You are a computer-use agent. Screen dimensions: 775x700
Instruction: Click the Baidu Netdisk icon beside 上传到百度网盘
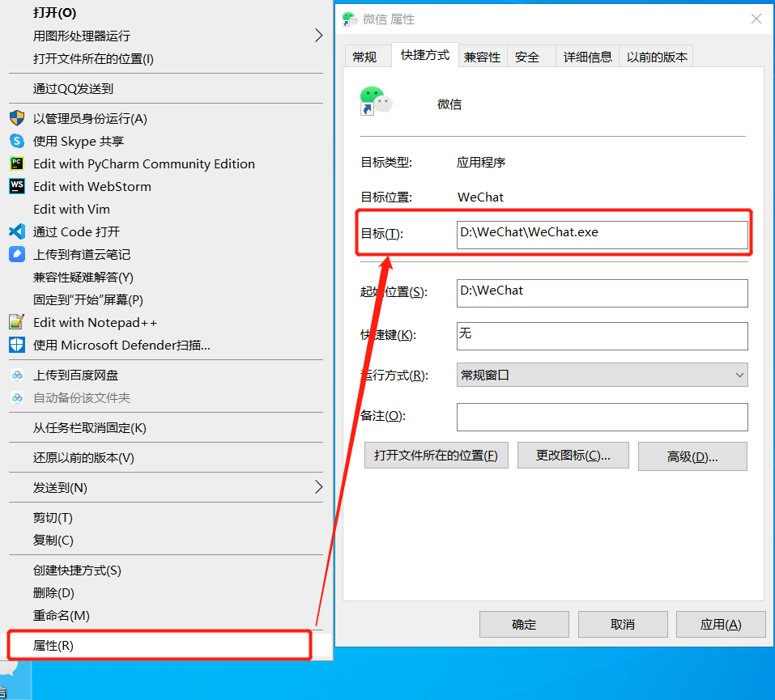(17, 375)
